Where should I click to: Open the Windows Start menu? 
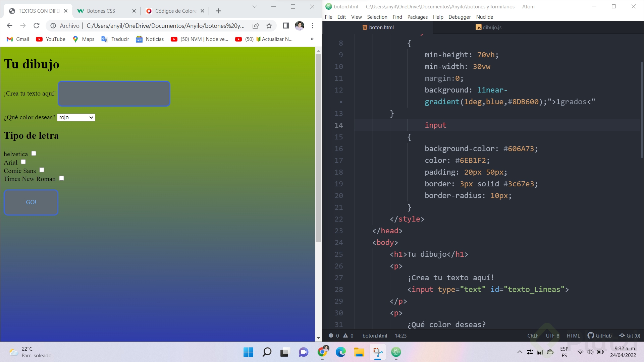248,352
